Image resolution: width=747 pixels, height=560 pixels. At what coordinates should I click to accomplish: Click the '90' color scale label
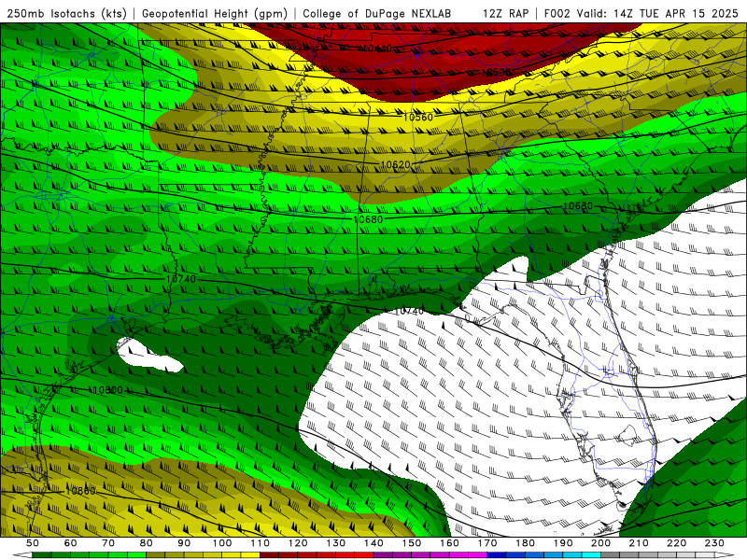[x=184, y=543]
